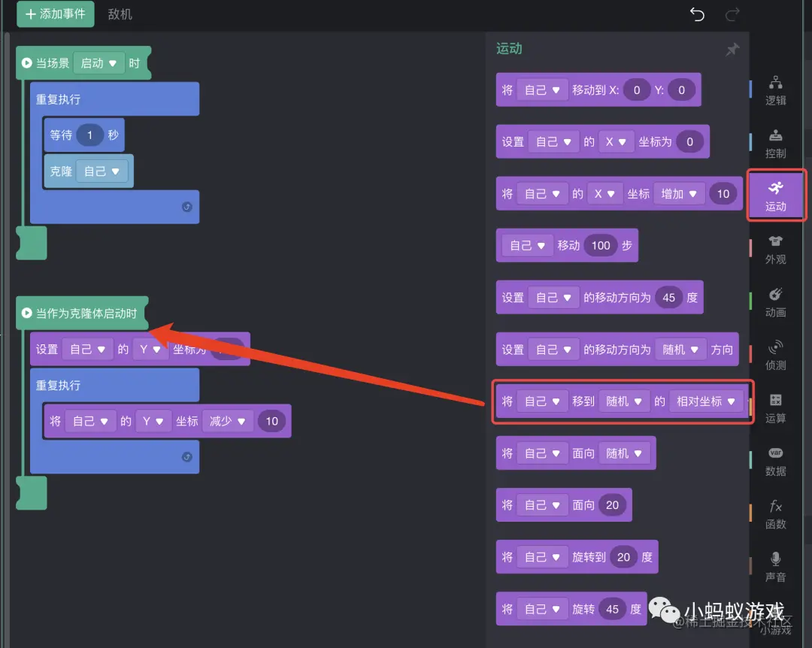812x648 pixels.
Task: Open the 逻辑 (Logic) block category
Action: click(775, 91)
